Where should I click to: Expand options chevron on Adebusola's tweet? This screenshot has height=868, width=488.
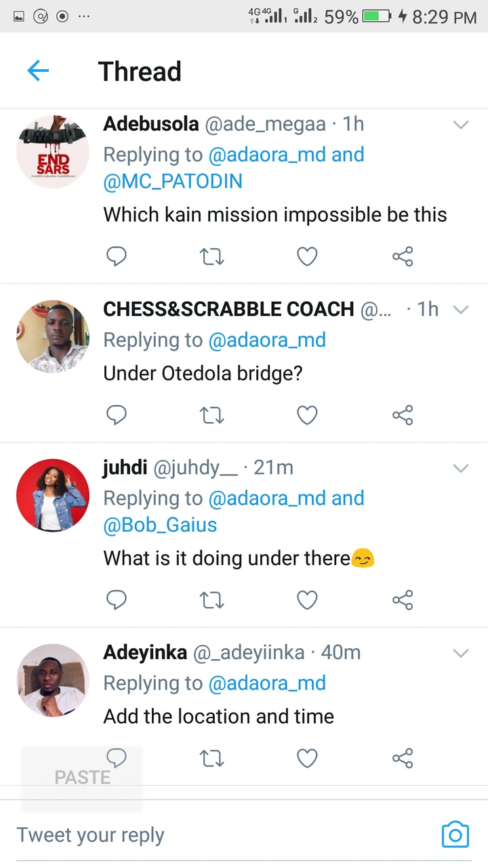coord(461,125)
